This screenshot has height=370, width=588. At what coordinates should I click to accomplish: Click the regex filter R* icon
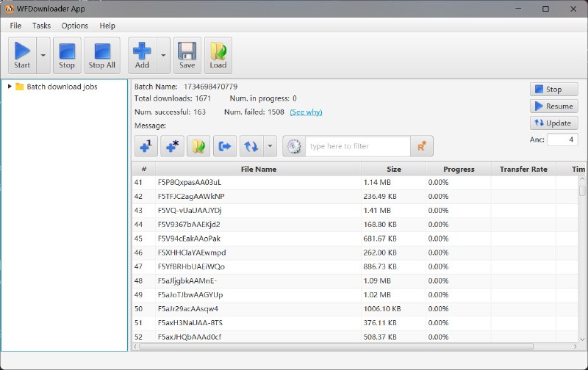tap(422, 146)
